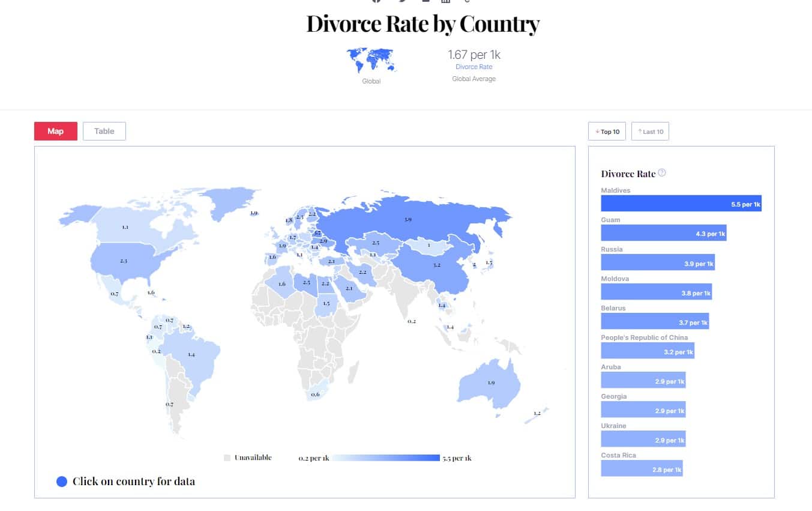
Task: Click the Maldives 5.5 per 1k bar
Action: point(681,204)
